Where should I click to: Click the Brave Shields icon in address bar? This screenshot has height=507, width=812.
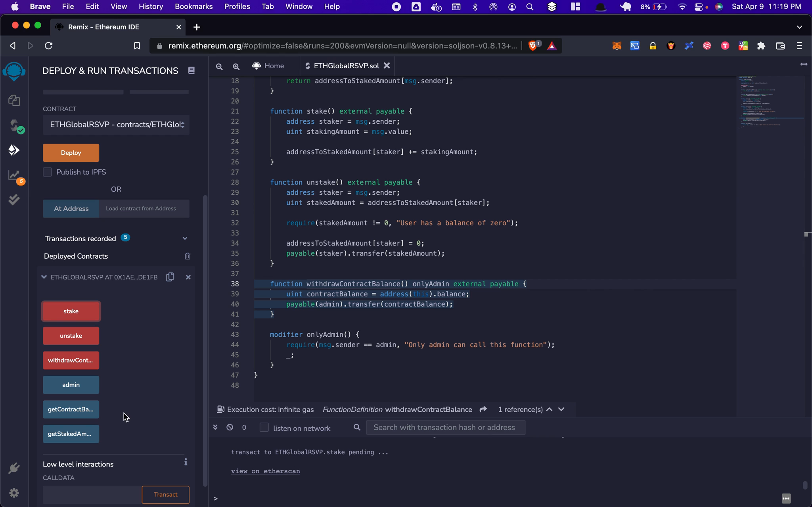click(x=534, y=46)
